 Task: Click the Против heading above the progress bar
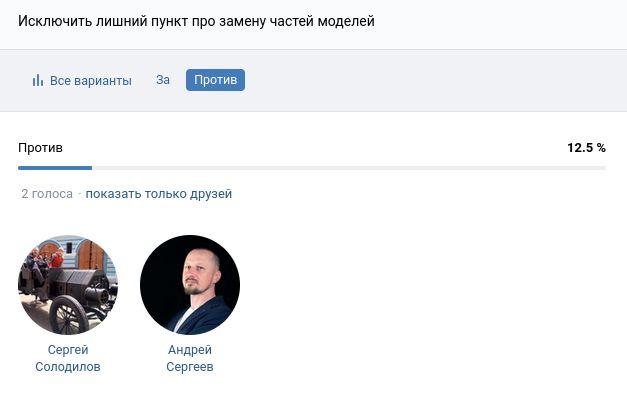[40, 148]
